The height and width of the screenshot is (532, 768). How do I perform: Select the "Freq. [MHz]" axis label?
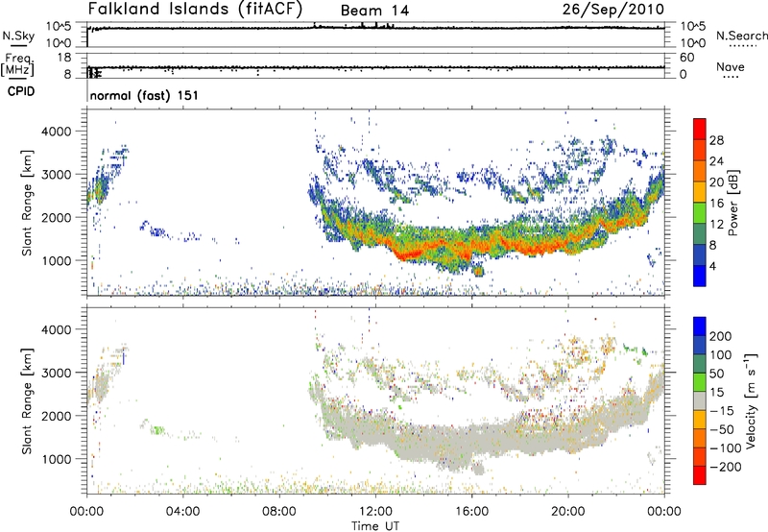(x=17, y=64)
